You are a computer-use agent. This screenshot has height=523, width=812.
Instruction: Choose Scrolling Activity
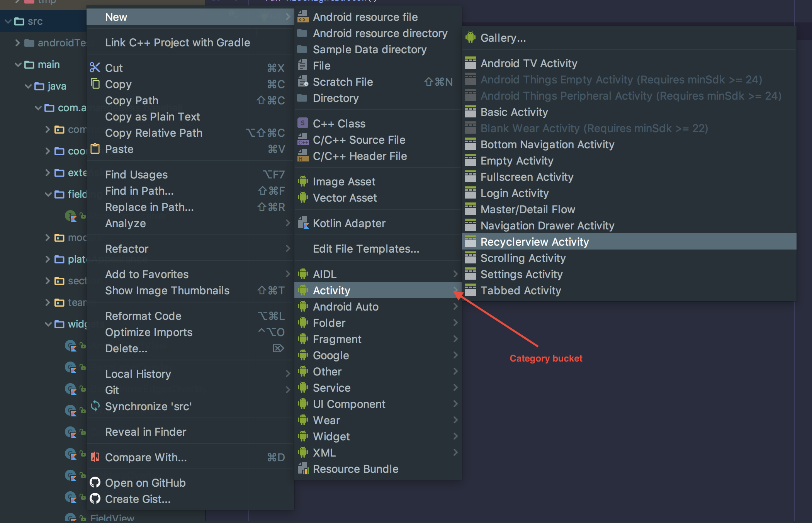(x=629, y=258)
